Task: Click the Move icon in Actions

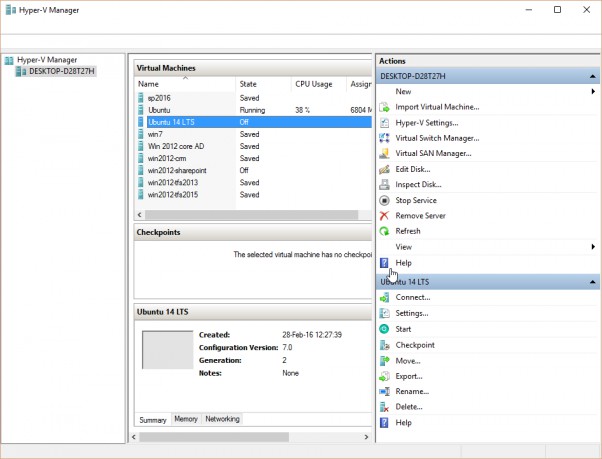Action: coord(384,361)
